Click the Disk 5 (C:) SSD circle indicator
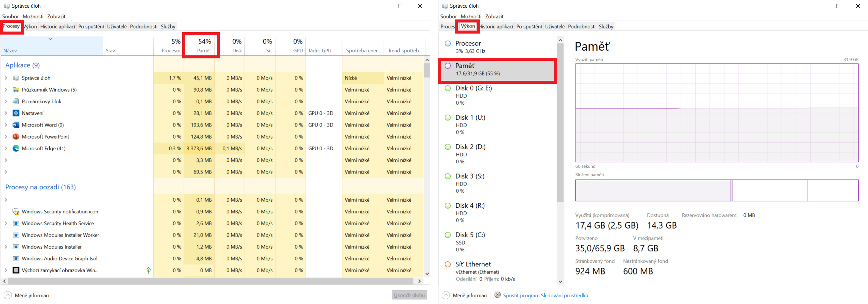868x304 pixels. [448, 235]
